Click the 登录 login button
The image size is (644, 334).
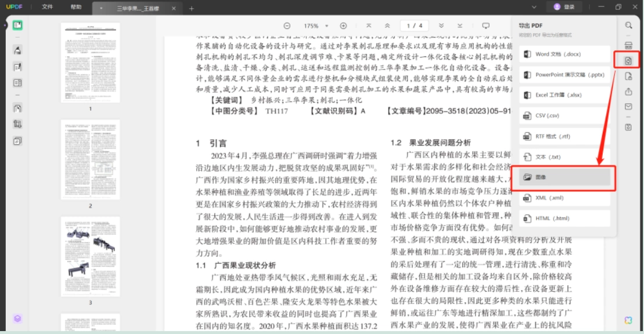coord(564,7)
